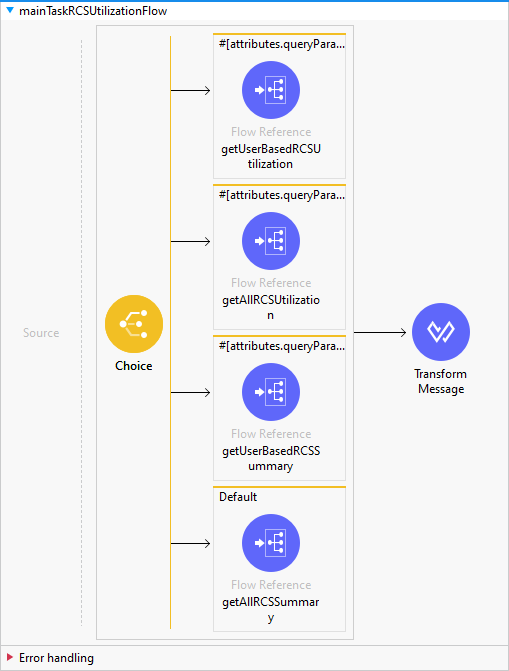
Task: Select the Error handling label
Action: coord(56,658)
